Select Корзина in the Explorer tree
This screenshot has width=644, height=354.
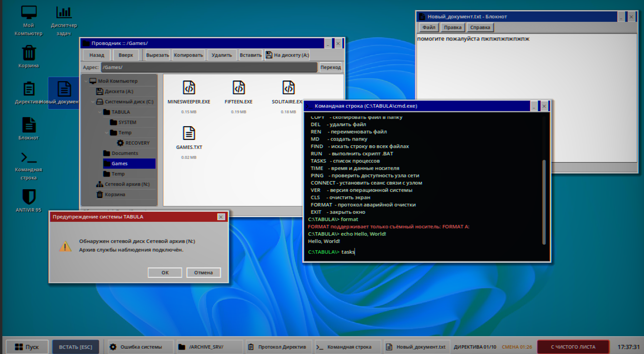pyautogui.click(x=111, y=195)
